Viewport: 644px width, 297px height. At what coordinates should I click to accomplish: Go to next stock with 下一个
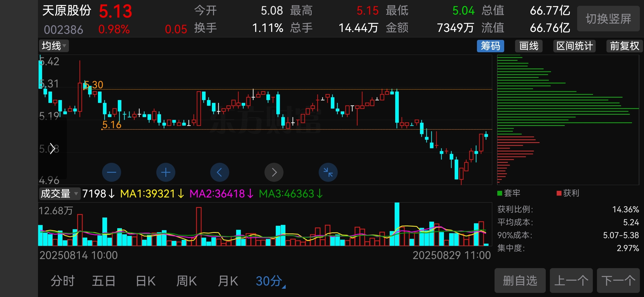(x=618, y=280)
